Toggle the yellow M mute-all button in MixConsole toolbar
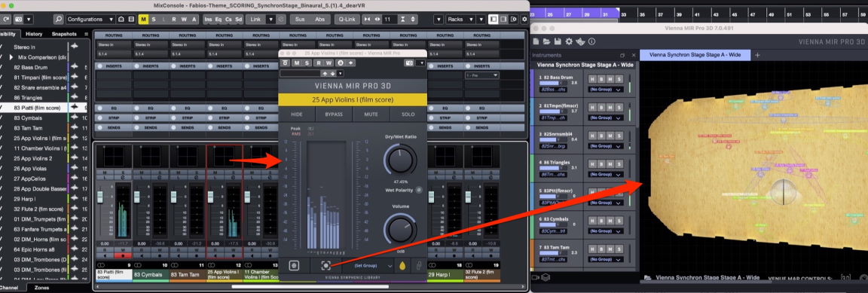Screen dimensions: 868x293 [x=143, y=20]
